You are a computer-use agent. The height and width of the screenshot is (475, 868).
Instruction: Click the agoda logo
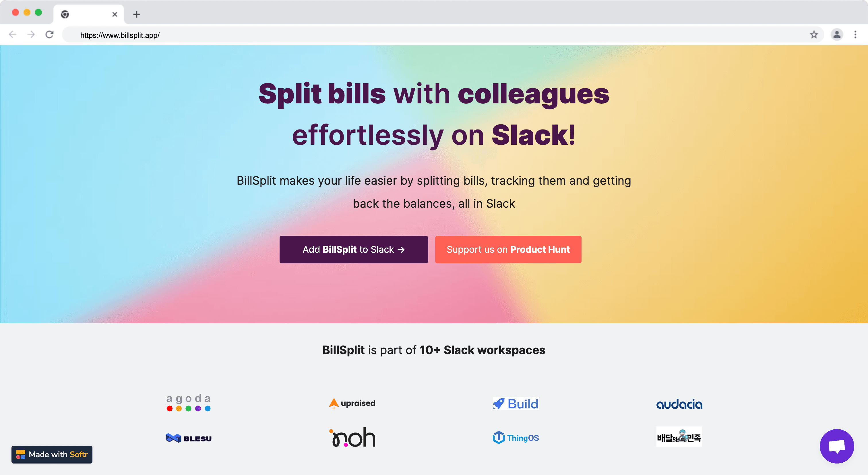coord(188,403)
